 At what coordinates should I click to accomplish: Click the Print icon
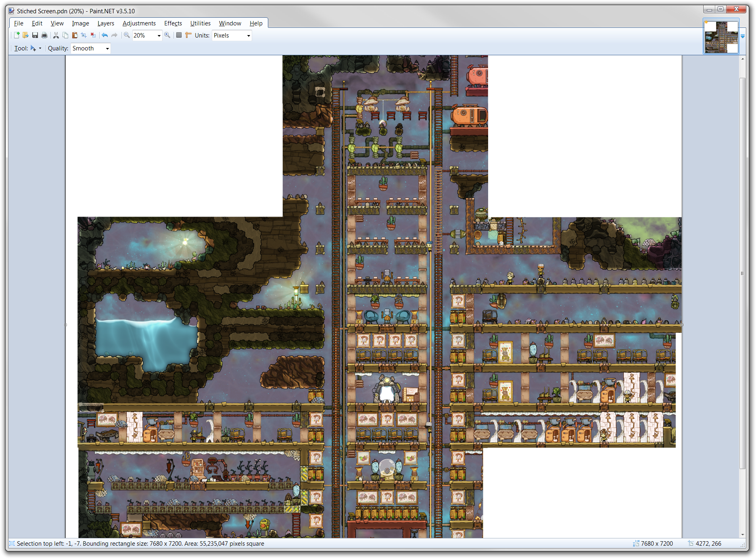coord(44,35)
